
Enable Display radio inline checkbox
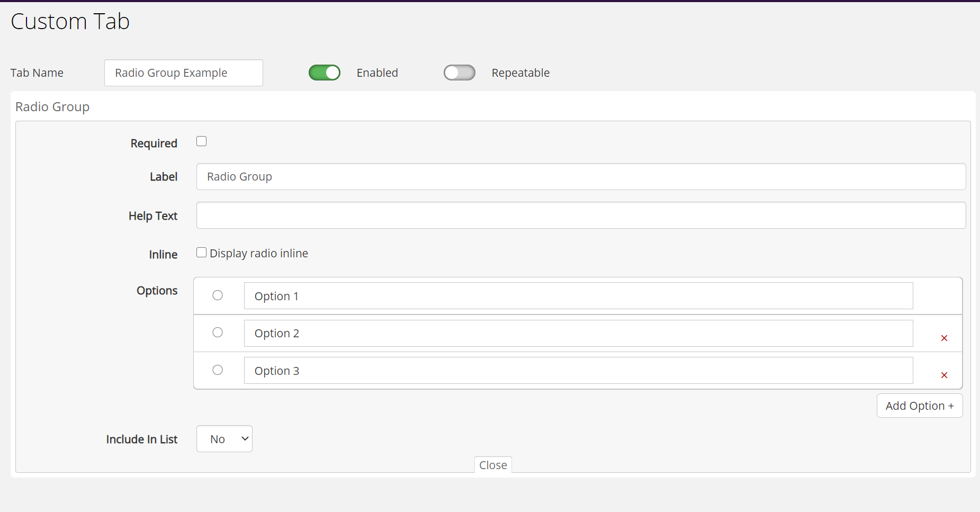click(x=201, y=252)
